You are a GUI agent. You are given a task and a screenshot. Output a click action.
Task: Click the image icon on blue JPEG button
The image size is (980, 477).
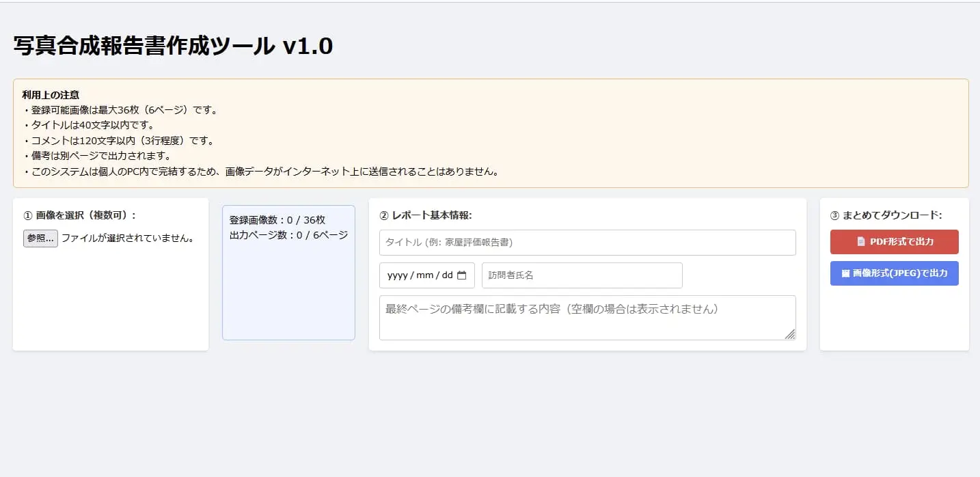[845, 273]
